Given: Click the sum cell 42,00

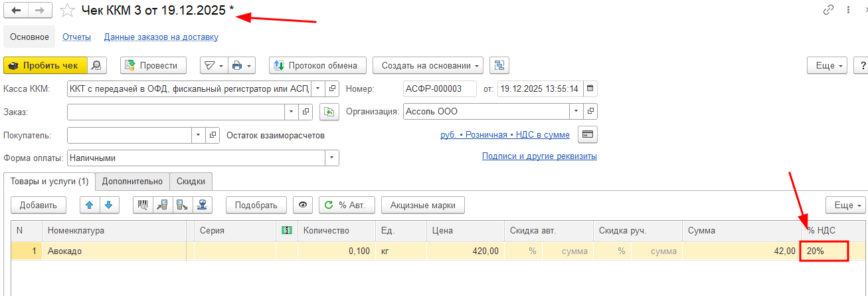Looking at the screenshot, I should [x=740, y=251].
